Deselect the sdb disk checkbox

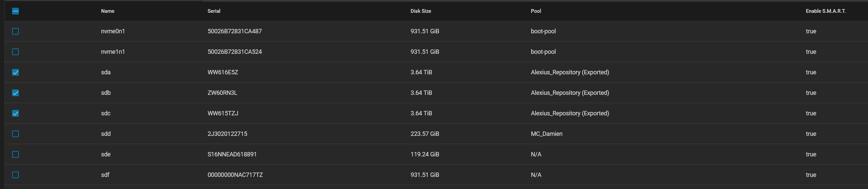click(15, 93)
